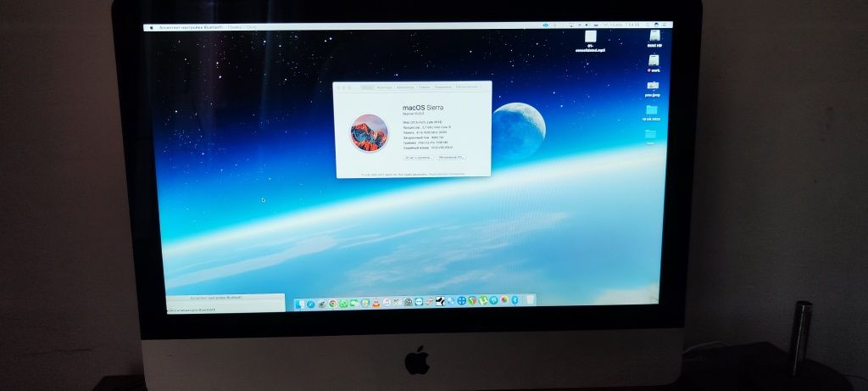Select the work drive on the desktop
Image resolution: width=868 pixels, height=391 pixels.
point(654,63)
